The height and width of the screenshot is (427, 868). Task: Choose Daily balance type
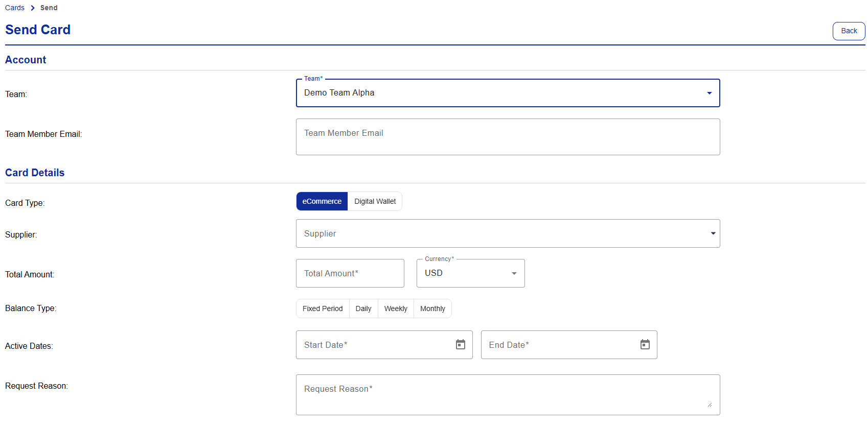pos(363,309)
